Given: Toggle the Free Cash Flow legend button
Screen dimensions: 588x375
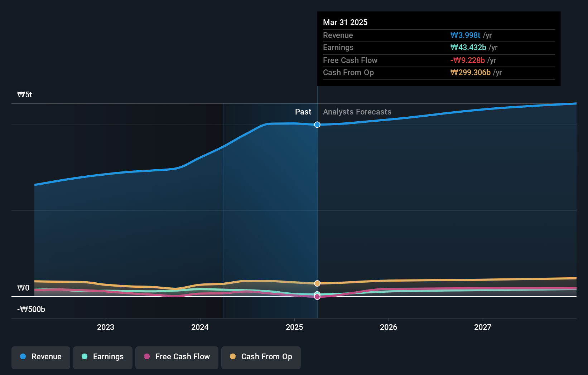Looking at the screenshot, I should tap(177, 357).
